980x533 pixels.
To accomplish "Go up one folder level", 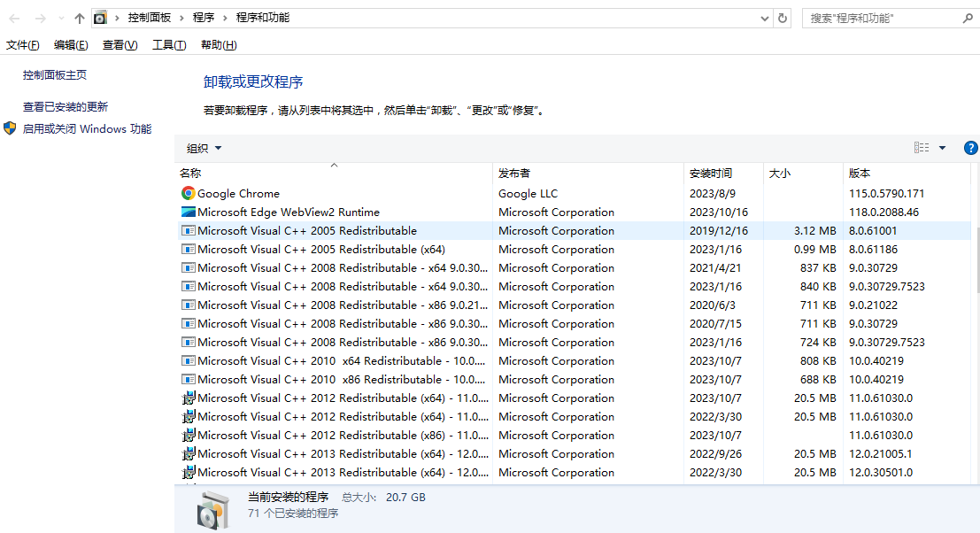I will (x=80, y=18).
